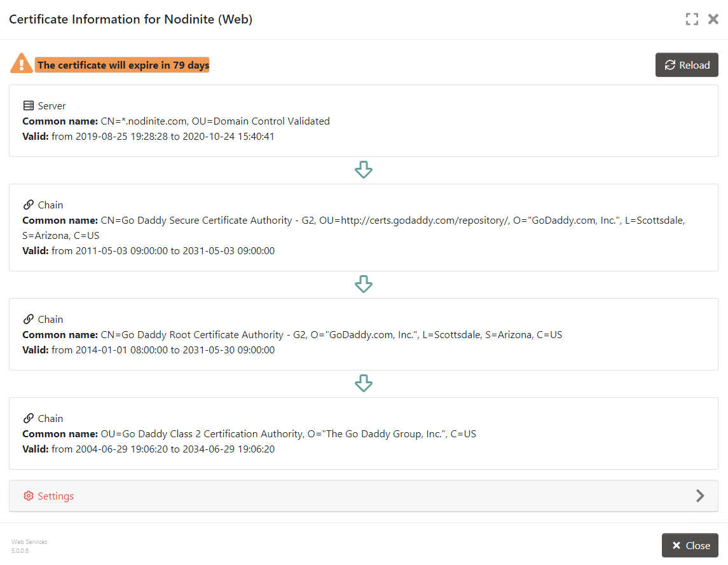Click the Settings chevron arrow
Image resolution: width=728 pixels, height=565 pixels.
click(x=700, y=496)
